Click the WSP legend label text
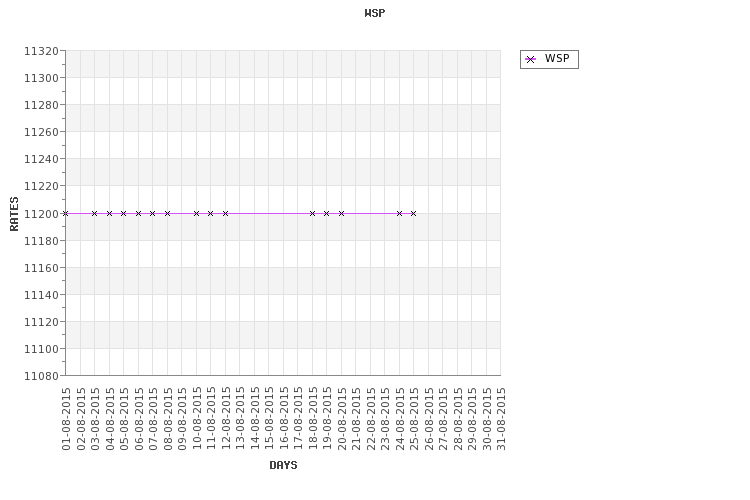The image size is (750, 500). [557, 59]
